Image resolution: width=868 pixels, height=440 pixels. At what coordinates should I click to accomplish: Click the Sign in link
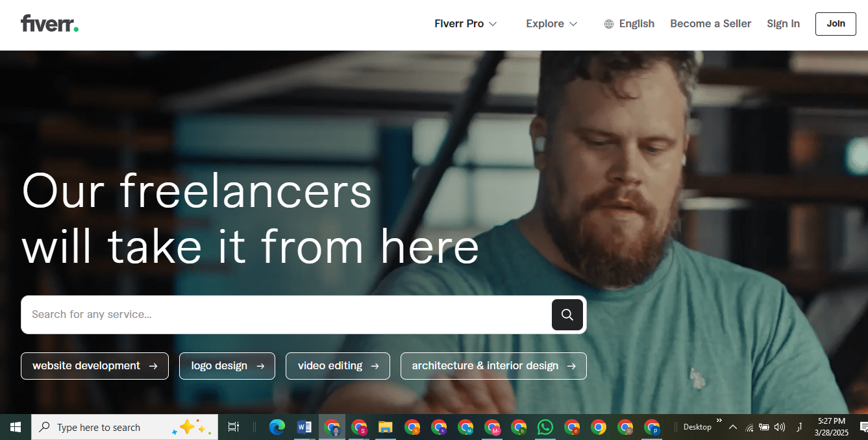783,24
